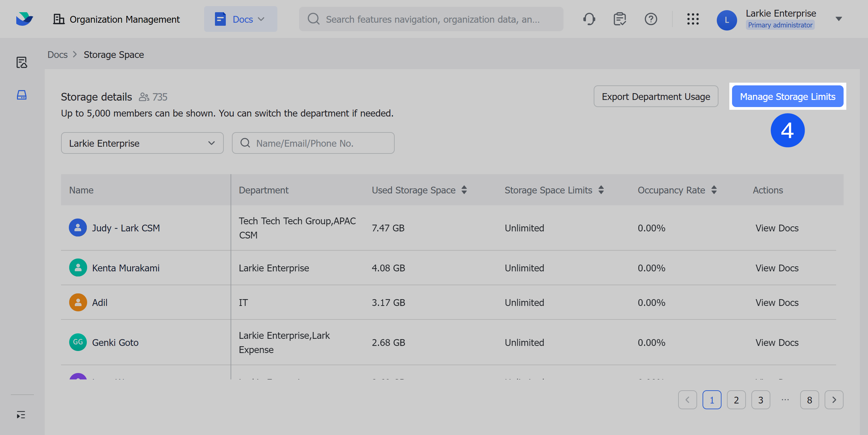Open the help question mark icon
The height and width of the screenshot is (435, 868).
click(651, 19)
